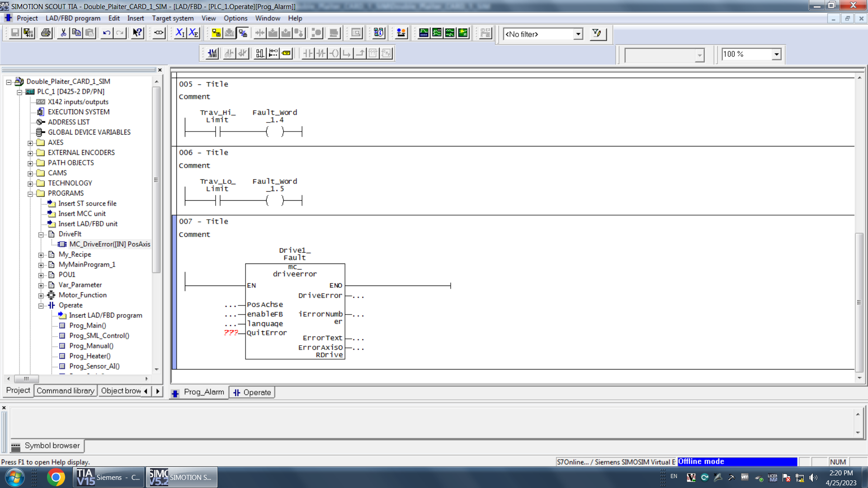This screenshot has width=868, height=488.
Task: Open the Symbol browser tab
Action: 47,446
